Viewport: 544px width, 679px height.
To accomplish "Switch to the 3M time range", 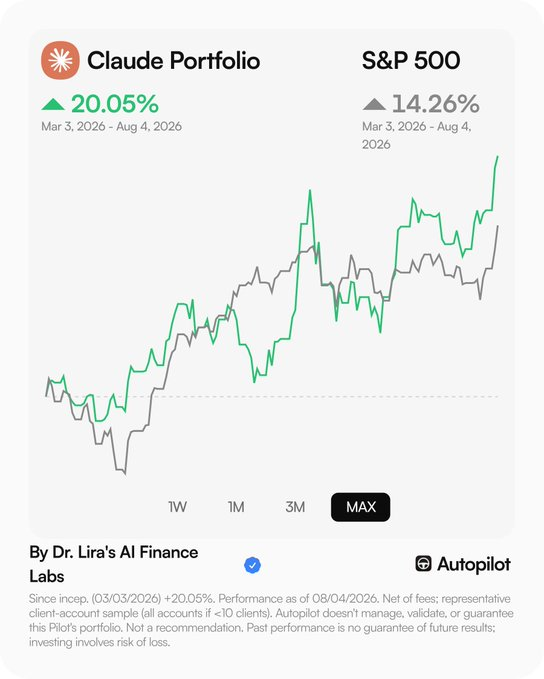I will pos(295,507).
